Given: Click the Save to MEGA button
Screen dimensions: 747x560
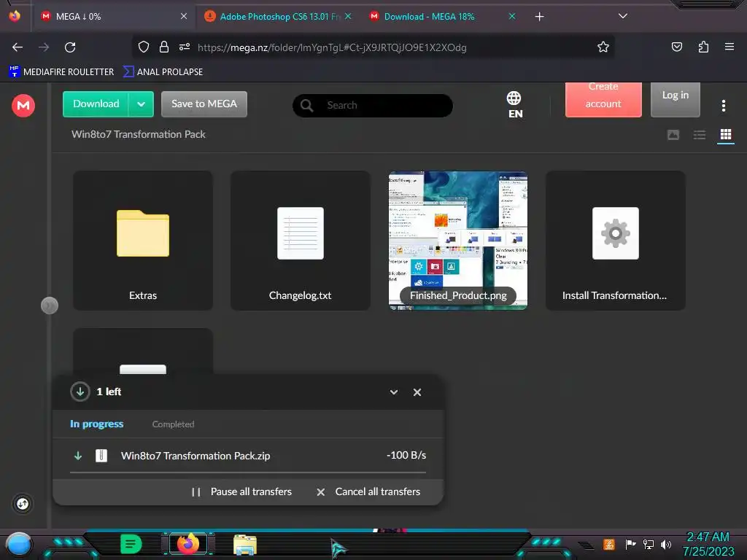Looking at the screenshot, I should pos(204,104).
